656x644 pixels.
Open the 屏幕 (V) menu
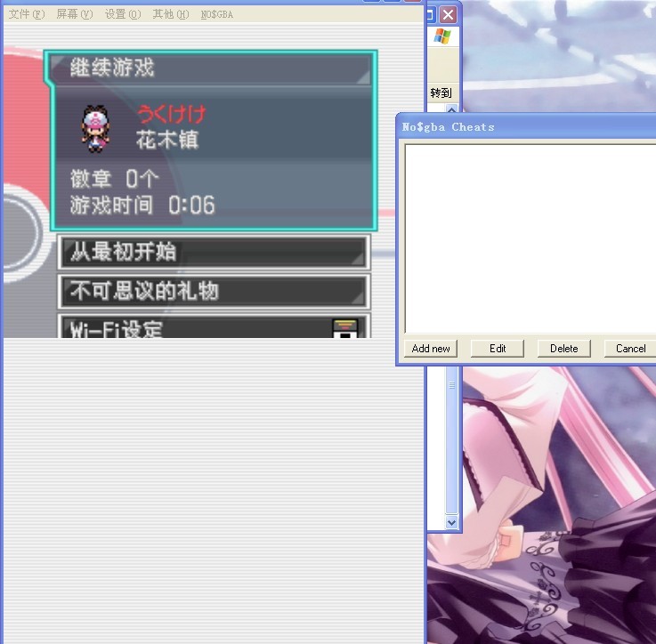pyautogui.click(x=75, y=14)
